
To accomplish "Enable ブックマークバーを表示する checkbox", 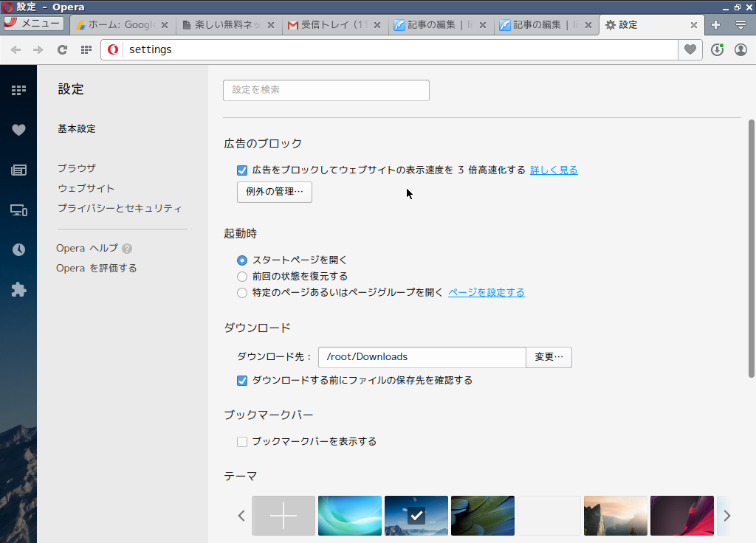I will point(242,442).
